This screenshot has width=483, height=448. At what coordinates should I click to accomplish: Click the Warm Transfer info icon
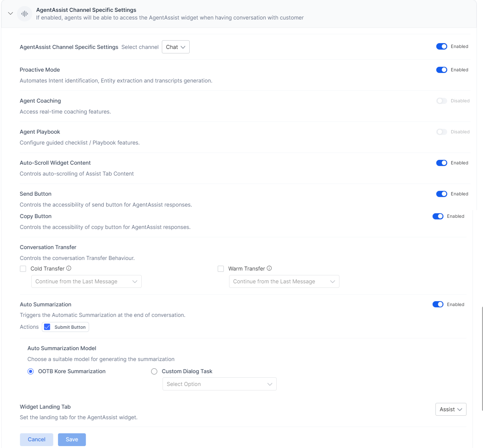pyautogui.click(x=269, y=268)
